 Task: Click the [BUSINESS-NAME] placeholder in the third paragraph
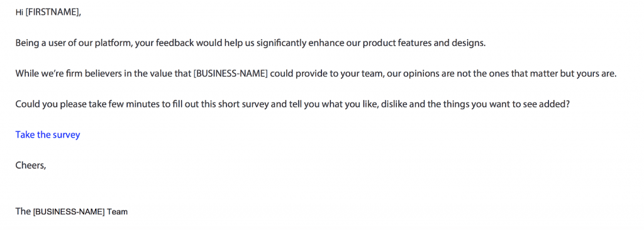(x=231, y=74)
